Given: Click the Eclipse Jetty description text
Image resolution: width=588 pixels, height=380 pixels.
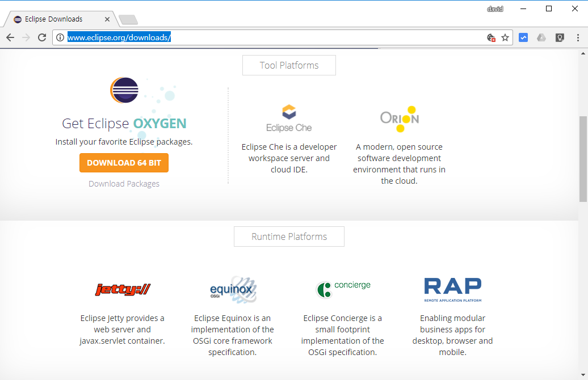Looking at the screenshot, I should tap(122, 330).
